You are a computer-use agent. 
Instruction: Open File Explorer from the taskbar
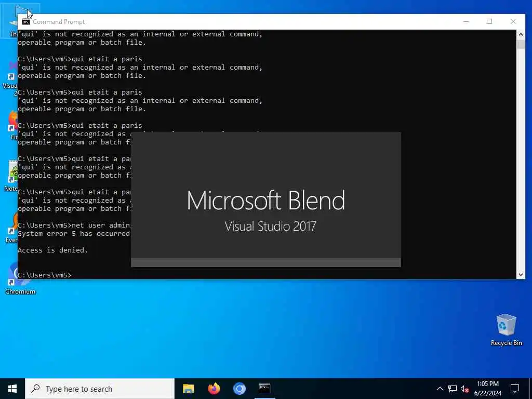tap(188, 389)
